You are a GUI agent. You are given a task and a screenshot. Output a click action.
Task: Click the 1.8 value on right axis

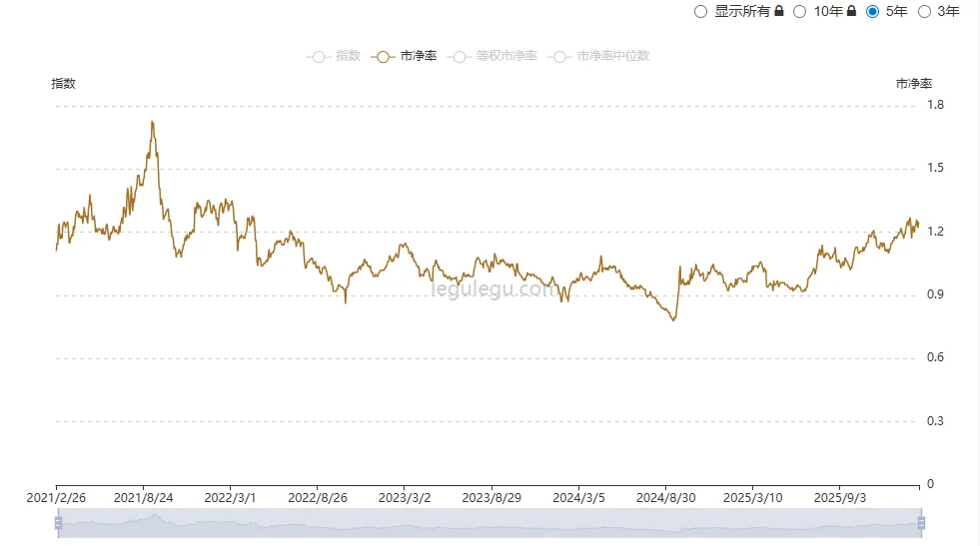pyautogui.click(x=935, y=105)
